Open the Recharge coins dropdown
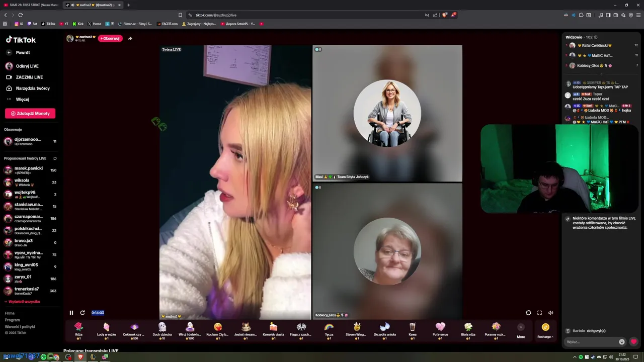Screen dimensions: 644x362 [545, 331]
